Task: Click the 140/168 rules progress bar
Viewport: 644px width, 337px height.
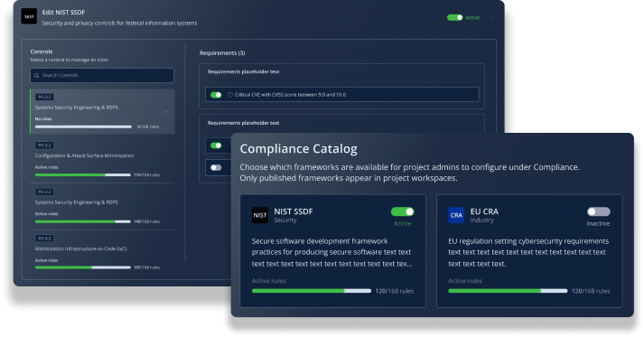Action: point(83,221)
